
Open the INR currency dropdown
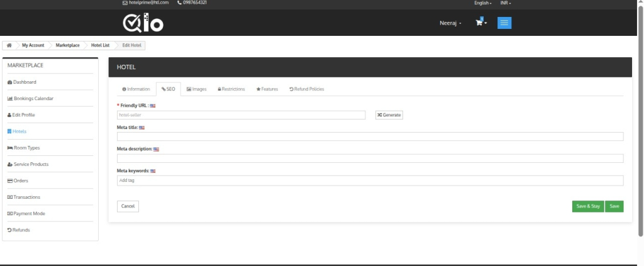click(x=506, y=3)
